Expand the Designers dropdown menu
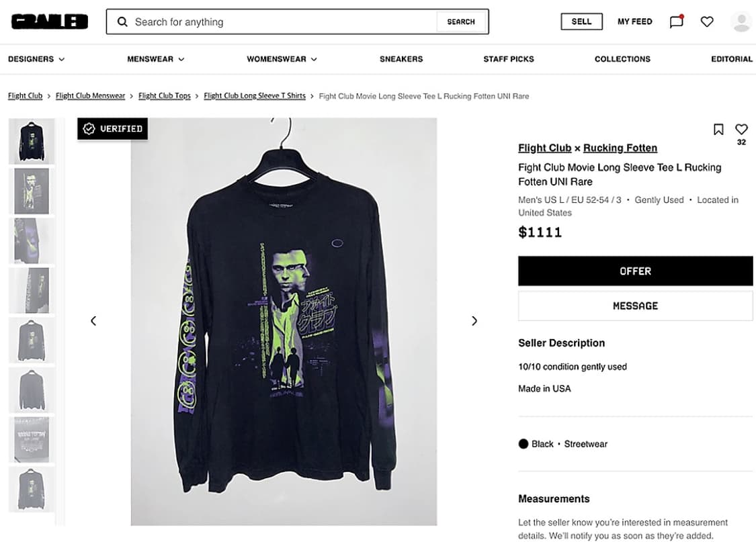756x542 pixels. 36,59
